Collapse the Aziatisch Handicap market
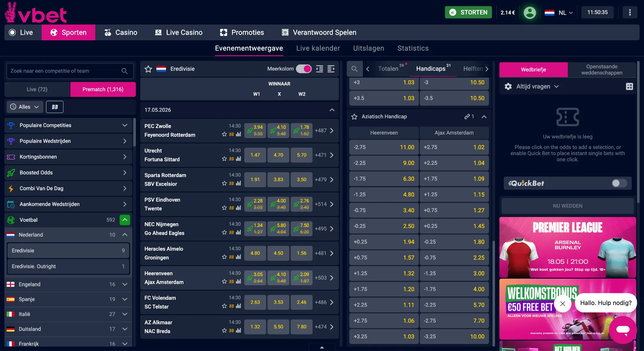 point(484,117)
